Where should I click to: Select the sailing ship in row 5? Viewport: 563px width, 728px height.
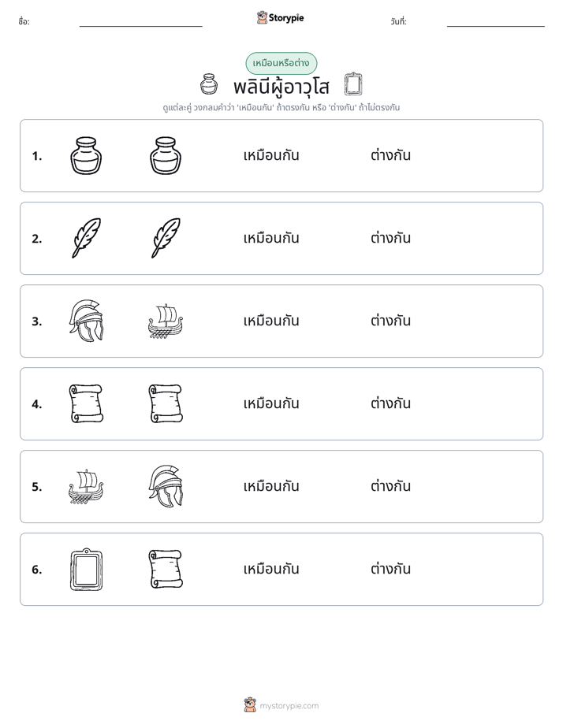point(86,487)
